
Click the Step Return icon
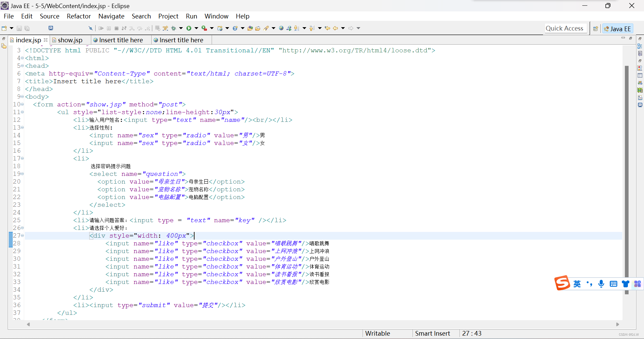[147, 28]
